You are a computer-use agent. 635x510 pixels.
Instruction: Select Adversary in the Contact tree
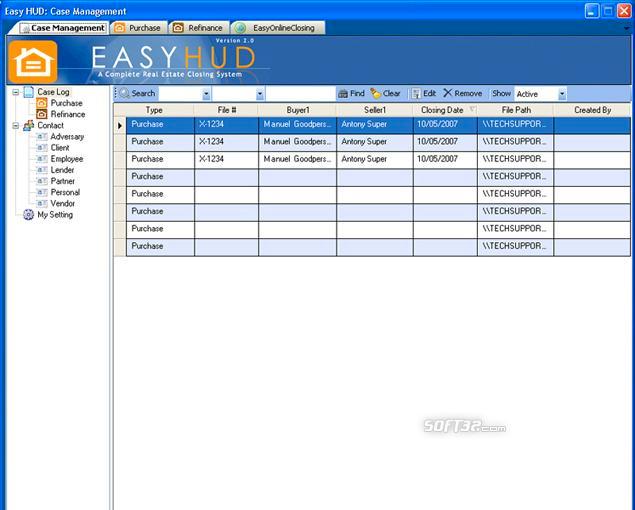pos(67,137)
